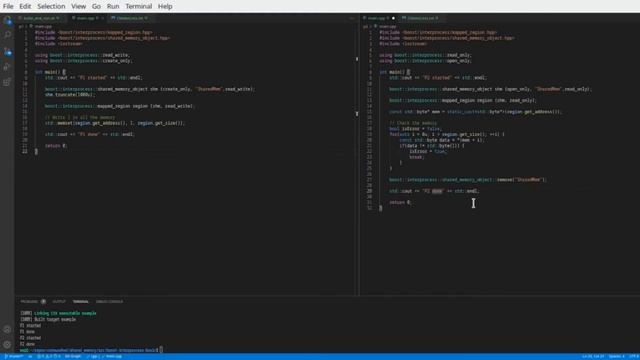Image resolution: width=640 pixels, height=360 pixels.
Task: Click main.cpp breadcrumb in left editor
Action: click(x=43, y=27)
